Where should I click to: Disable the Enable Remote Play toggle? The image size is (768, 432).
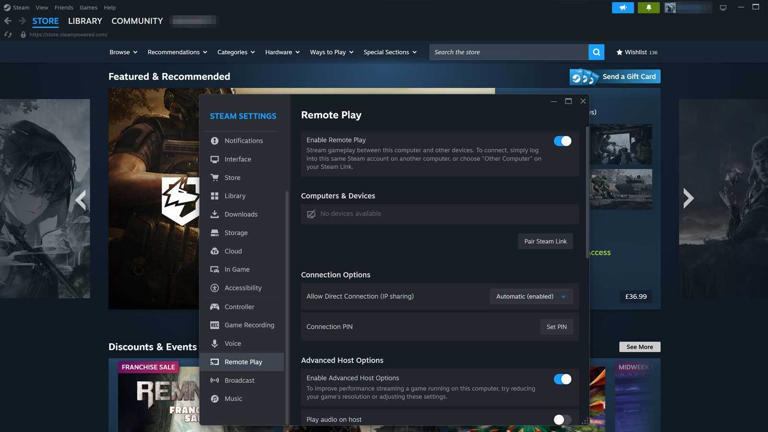(x=562, y=141)
